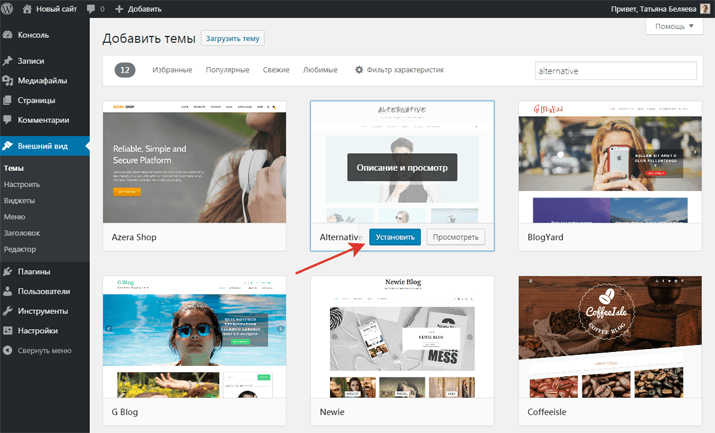Viewport: 715px width, 433px height.
Task: Click the Newie theme name
Action: pos(332,412)
